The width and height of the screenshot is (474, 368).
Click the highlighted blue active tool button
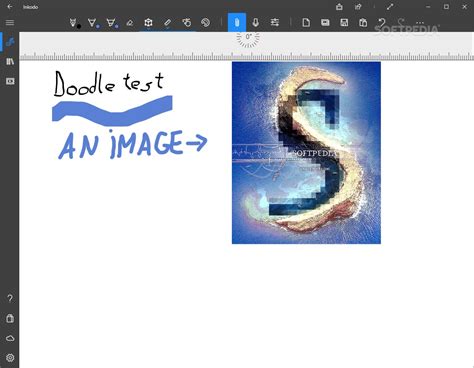[237, 23]
